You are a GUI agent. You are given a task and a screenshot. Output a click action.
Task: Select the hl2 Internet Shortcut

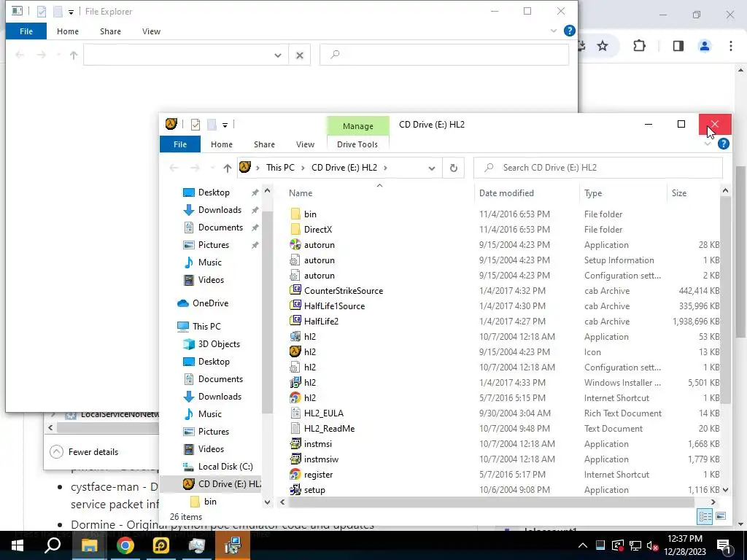[x=309, y=397]
